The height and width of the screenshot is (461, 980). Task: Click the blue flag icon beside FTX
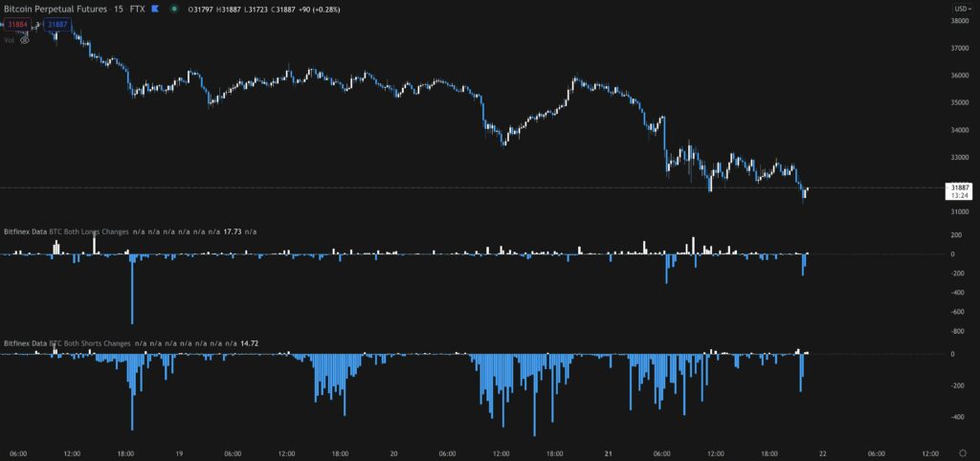155,9
